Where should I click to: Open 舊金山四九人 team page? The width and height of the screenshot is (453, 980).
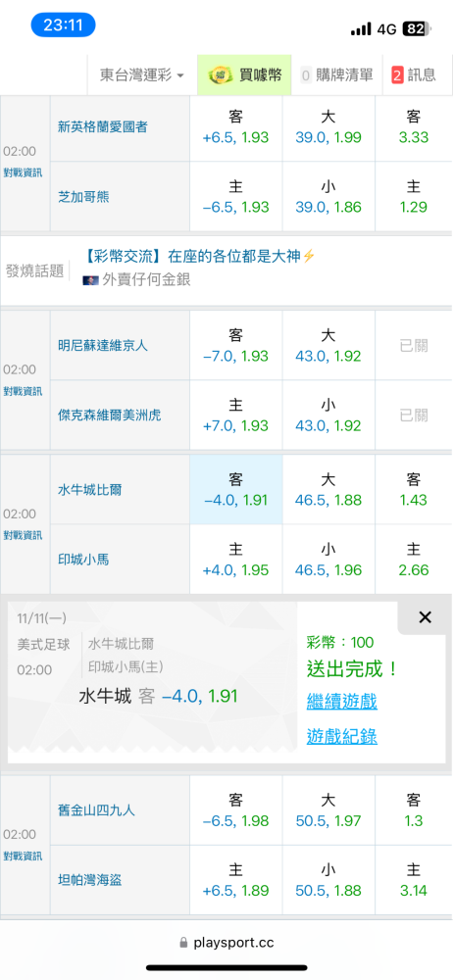(96, 810)
